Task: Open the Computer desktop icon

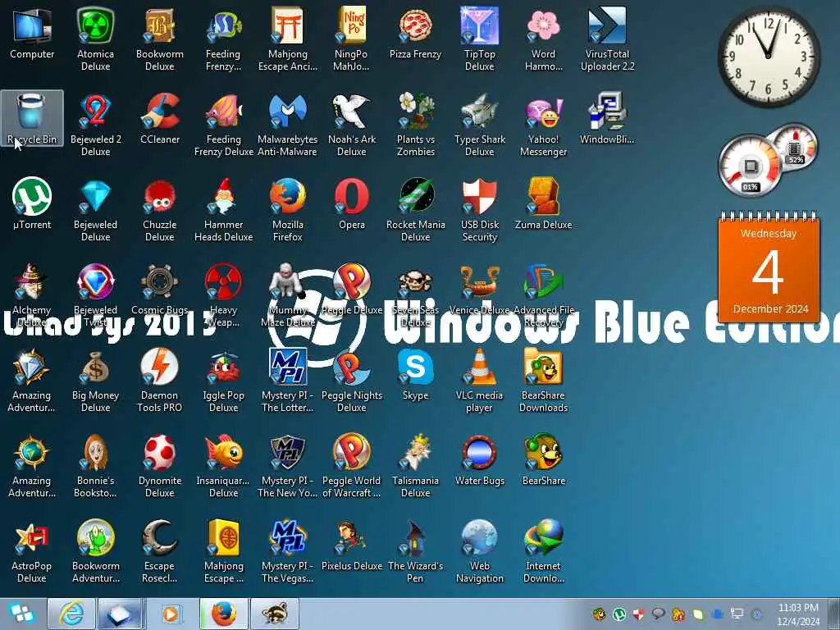Action: coord(32,32)
